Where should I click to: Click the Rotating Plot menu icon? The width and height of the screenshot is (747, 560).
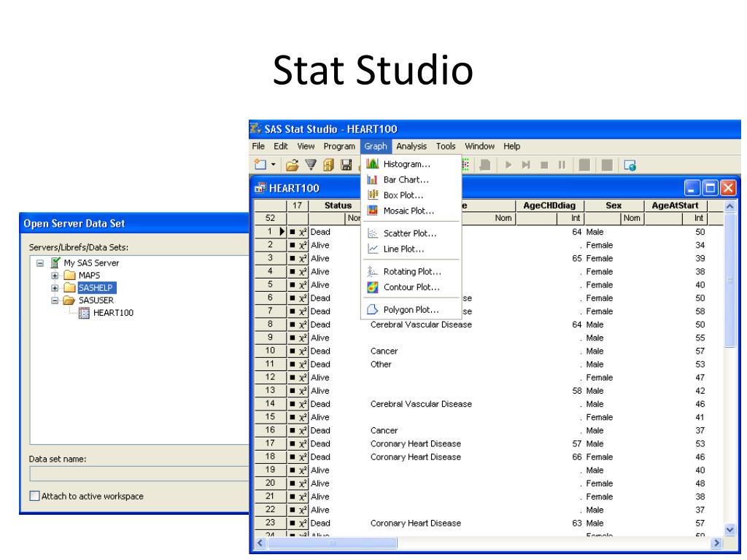point(373,271)
